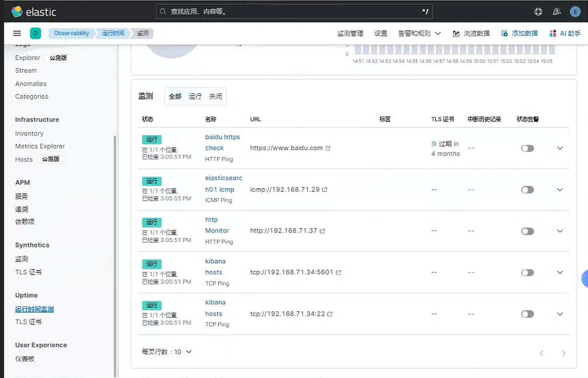
Task: Toggle status alert for http Monitor
Action: click(x=528, y=231)
